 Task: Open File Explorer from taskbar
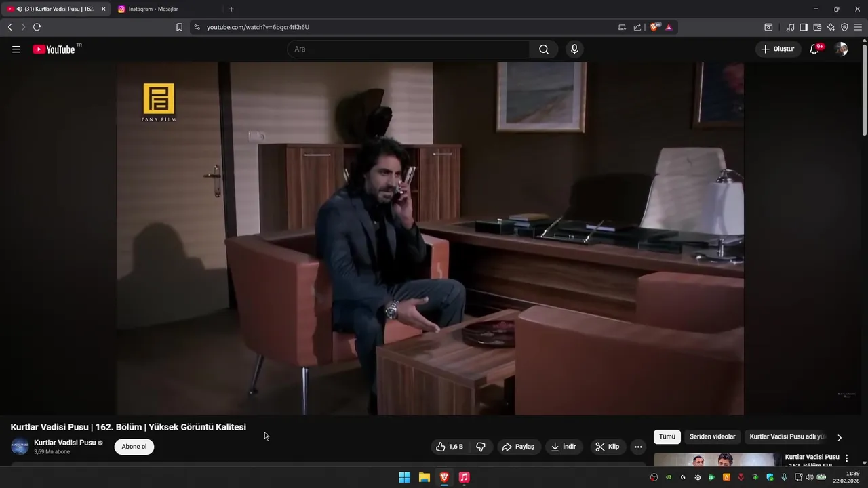point(425,477)
